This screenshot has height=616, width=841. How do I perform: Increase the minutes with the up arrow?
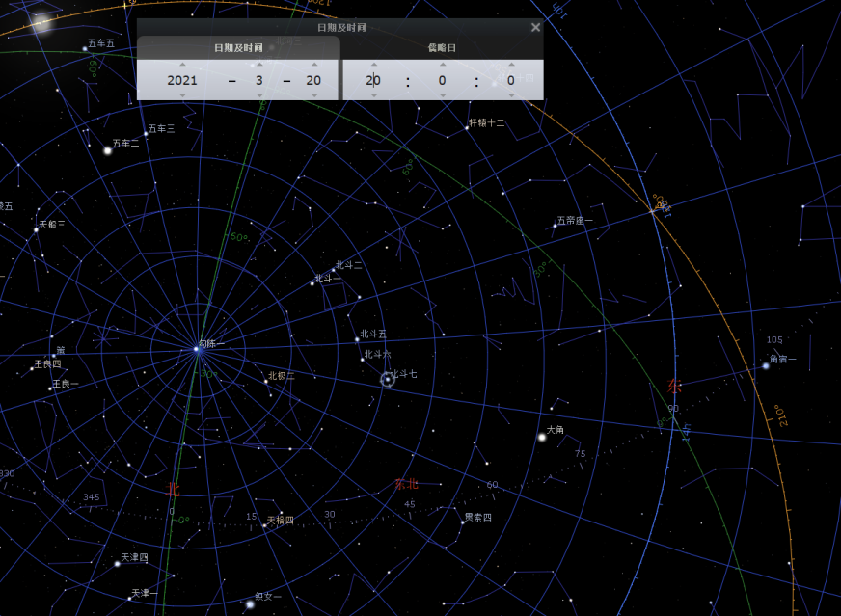pos(442,65)
